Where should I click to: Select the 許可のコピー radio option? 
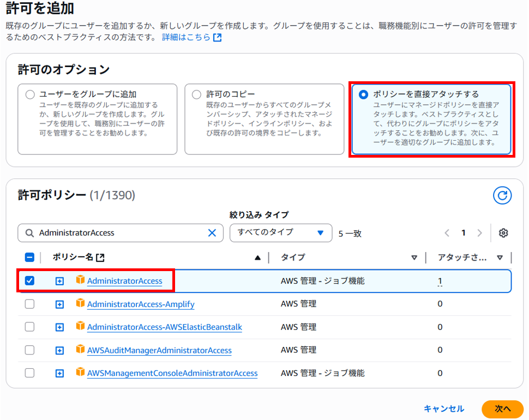[x=196, y=94]
